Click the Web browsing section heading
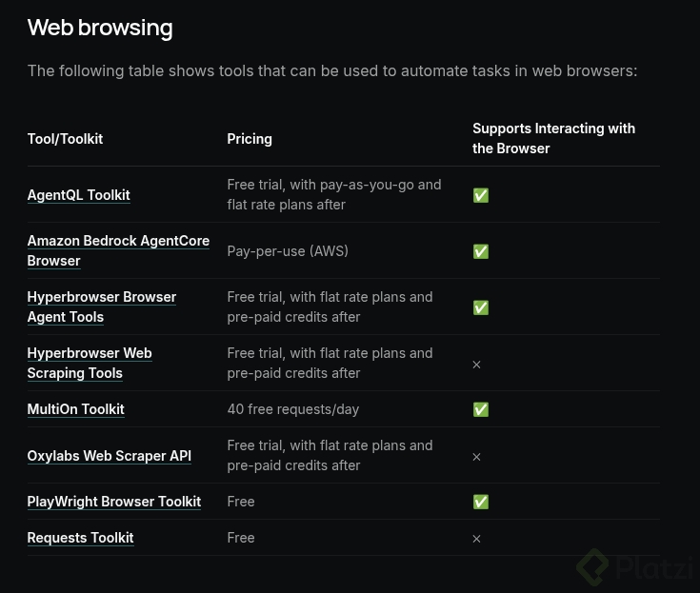 (x=100, y=28)
